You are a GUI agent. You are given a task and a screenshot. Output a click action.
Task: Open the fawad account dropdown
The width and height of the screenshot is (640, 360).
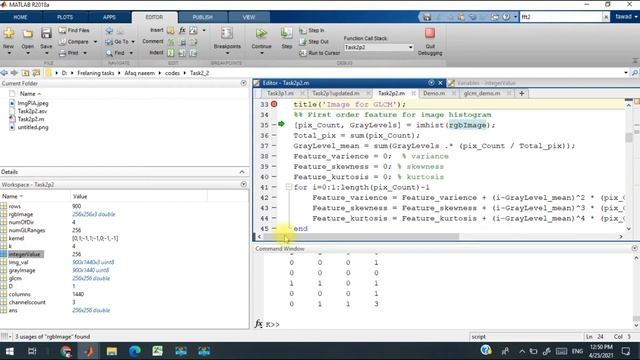[x=626, y=17]
